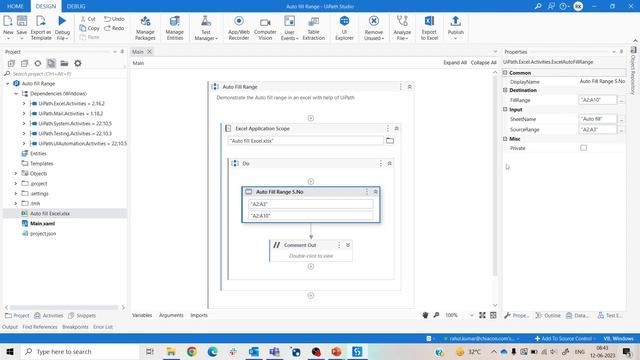Open User Events menu
This screenshot has width=640, height=360.
point(289,27)
